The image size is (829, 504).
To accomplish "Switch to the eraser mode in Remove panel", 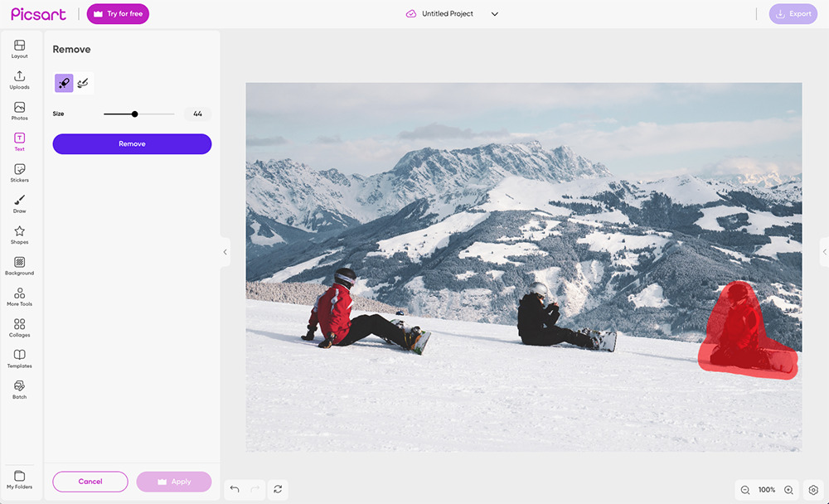I will [82, 83].
